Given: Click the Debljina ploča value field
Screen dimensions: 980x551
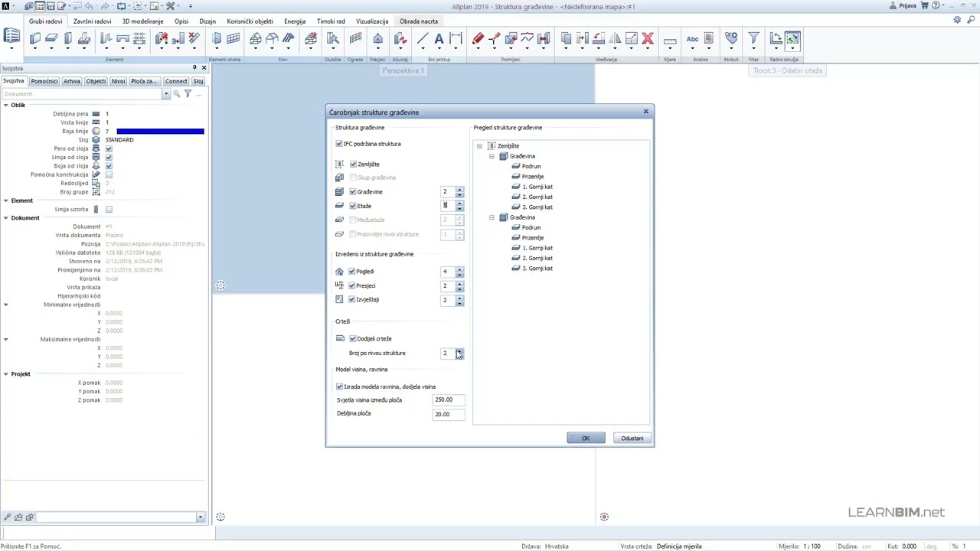Looking at the screenshot, I should tap(448, 414).
